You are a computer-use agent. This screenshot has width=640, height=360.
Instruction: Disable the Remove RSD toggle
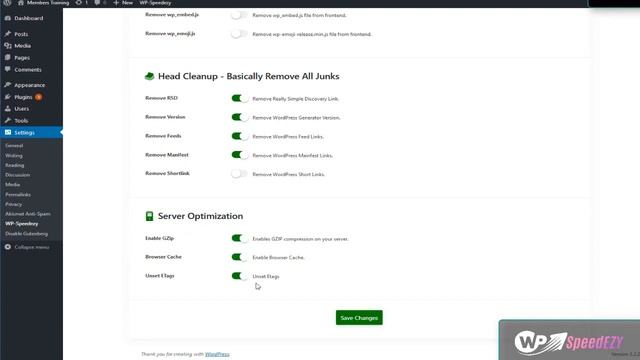[240, 98]
